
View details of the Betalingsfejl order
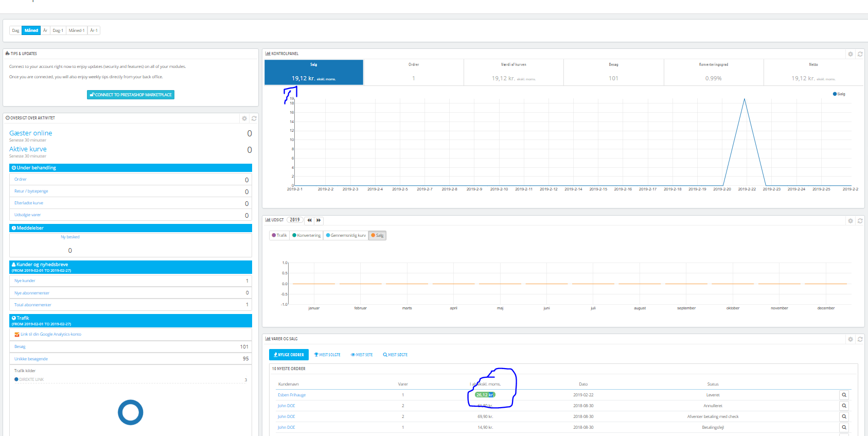click(x=844, y=427)
